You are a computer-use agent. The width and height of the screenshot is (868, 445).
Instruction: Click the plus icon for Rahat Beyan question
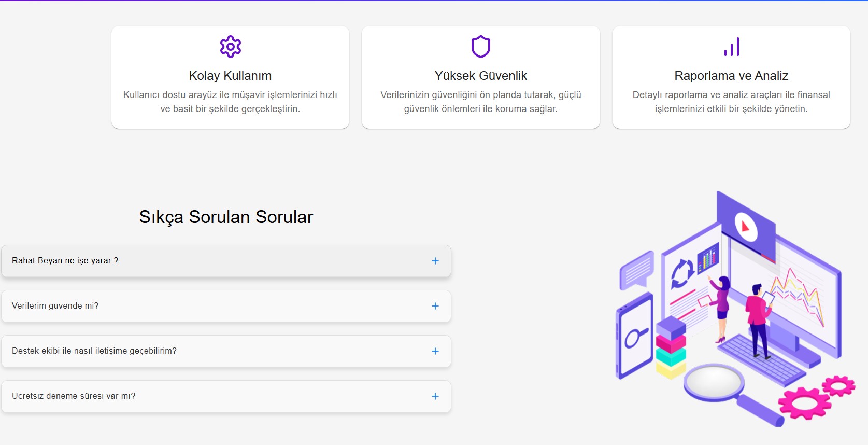tap(435, 261)
